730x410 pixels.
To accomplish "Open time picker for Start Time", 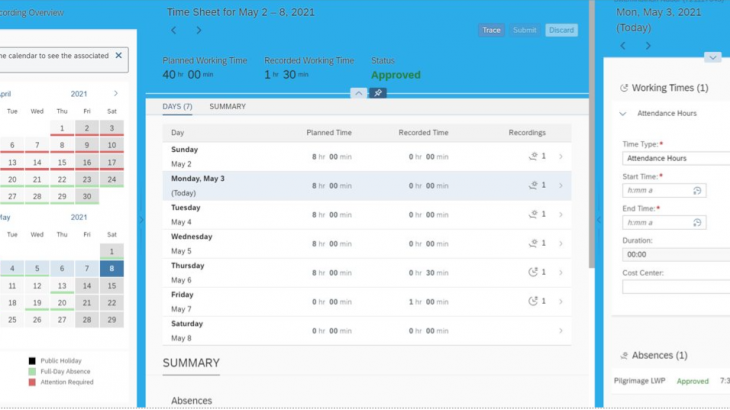I will [x=697, y=190].
